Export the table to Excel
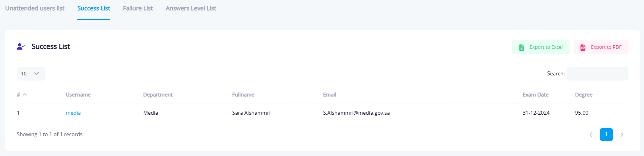Screen dimensions: 644x156 tap(541, 47)
